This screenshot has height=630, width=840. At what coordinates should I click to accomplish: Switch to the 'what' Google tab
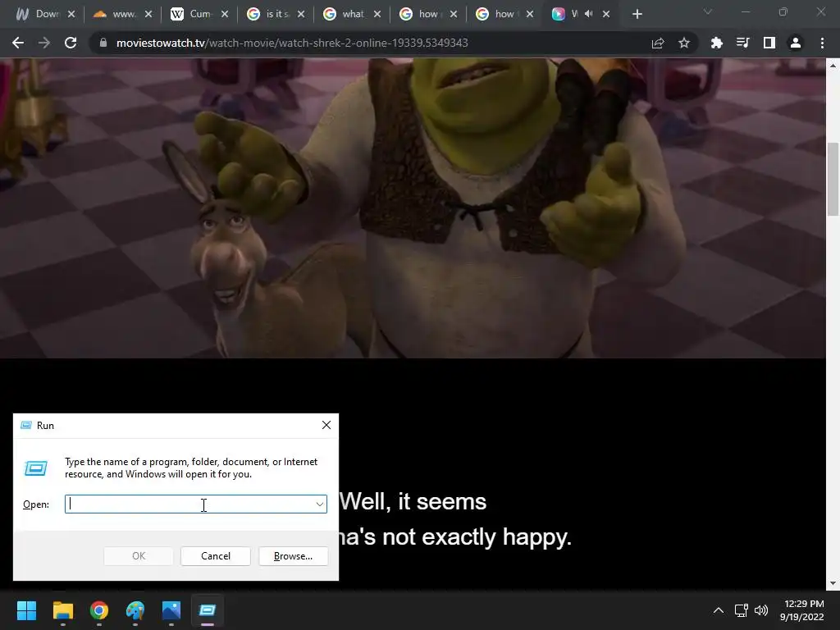coord(352,15)
